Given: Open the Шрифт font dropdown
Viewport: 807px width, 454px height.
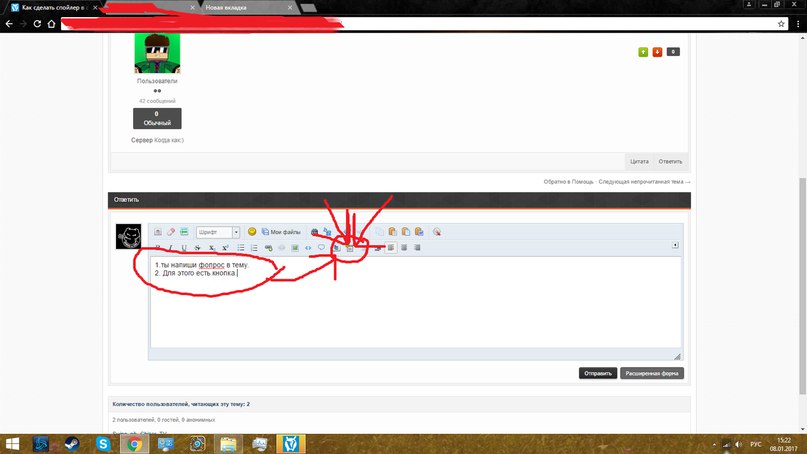Looking at the screenshot, I should coord(218,231).
